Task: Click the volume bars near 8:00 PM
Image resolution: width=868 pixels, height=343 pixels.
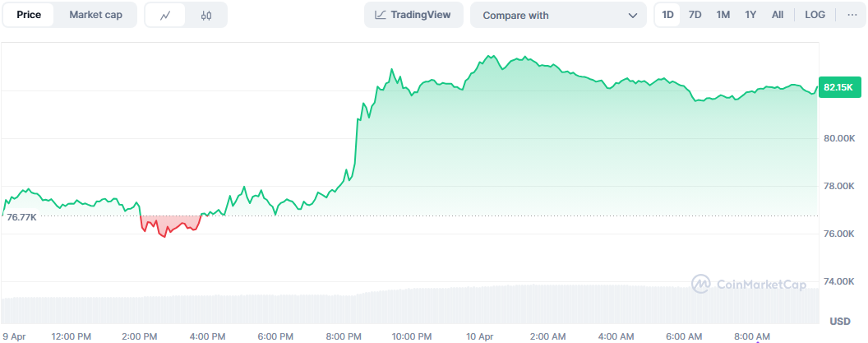Action: point(344,308)
